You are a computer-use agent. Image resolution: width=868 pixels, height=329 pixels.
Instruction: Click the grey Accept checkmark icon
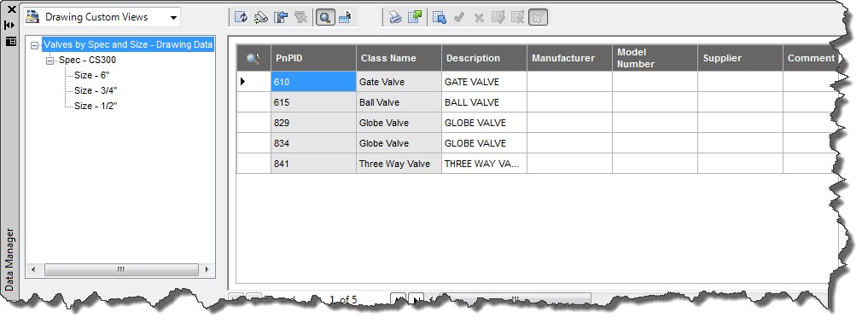[459, 18]
